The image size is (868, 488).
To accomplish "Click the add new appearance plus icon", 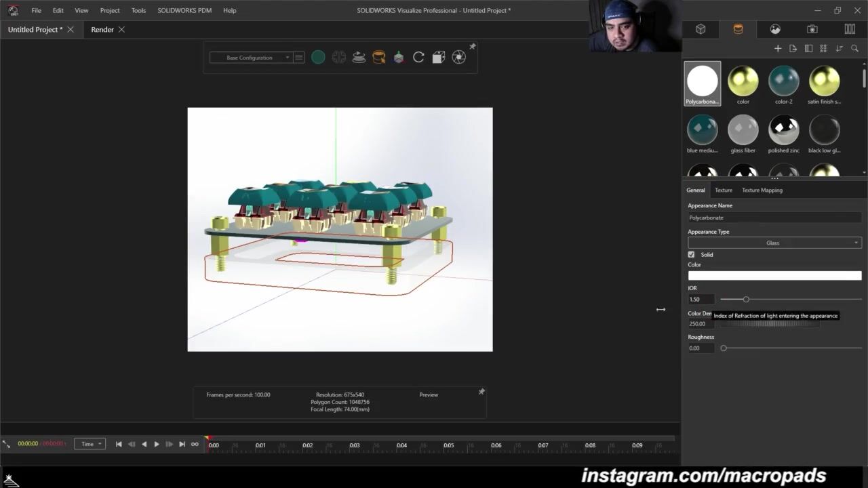I will point(778,48).
